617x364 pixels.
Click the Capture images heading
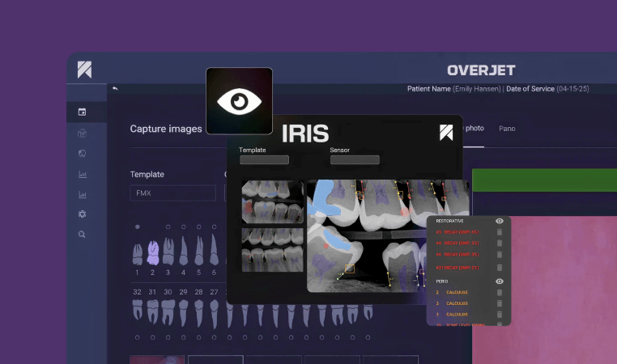point(166,129)
